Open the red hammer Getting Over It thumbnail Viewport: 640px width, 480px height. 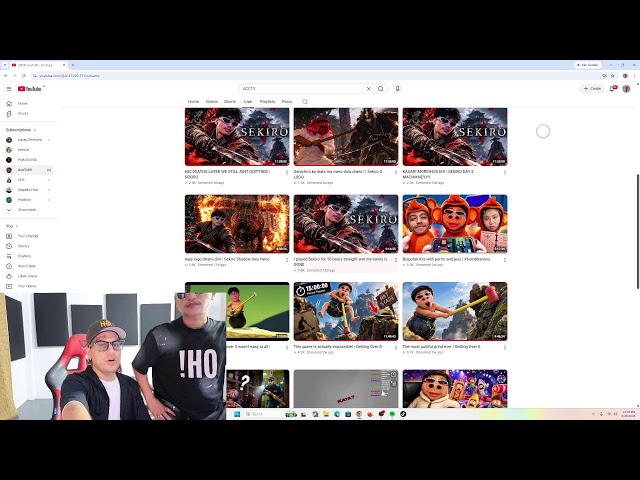pos(455,311)
